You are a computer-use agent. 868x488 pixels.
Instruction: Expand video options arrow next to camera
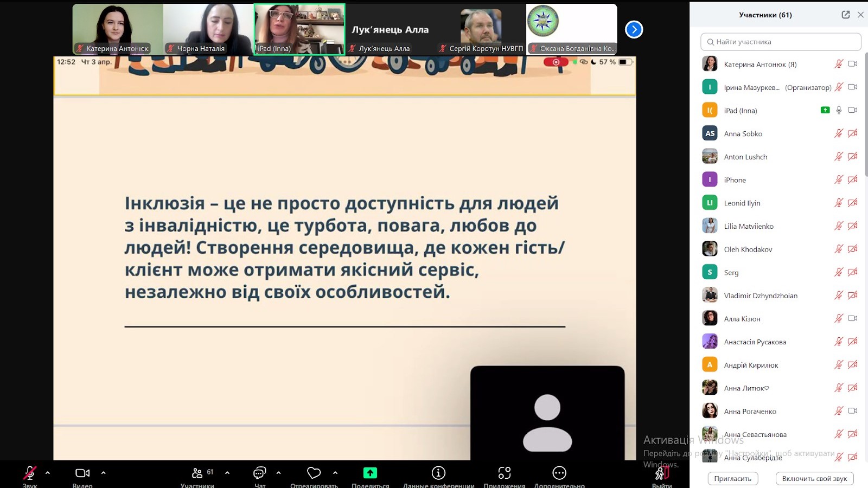click(x=104, y=473)
